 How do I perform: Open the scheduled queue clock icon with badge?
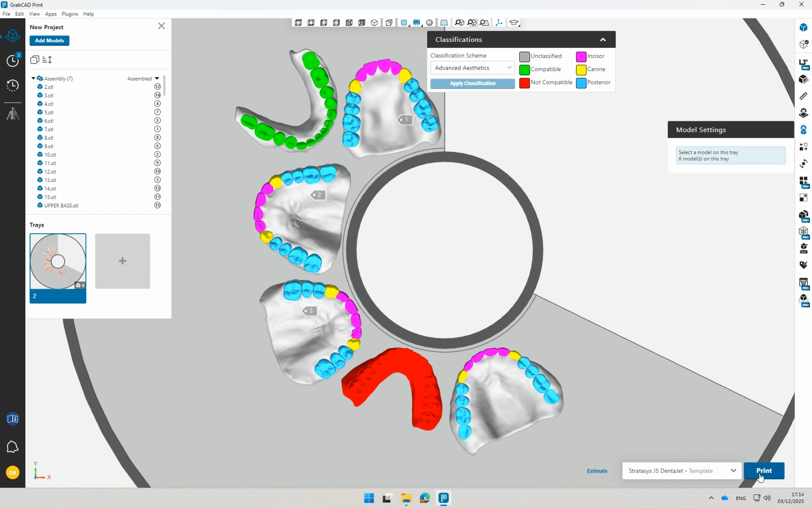(x=13, y=60)
